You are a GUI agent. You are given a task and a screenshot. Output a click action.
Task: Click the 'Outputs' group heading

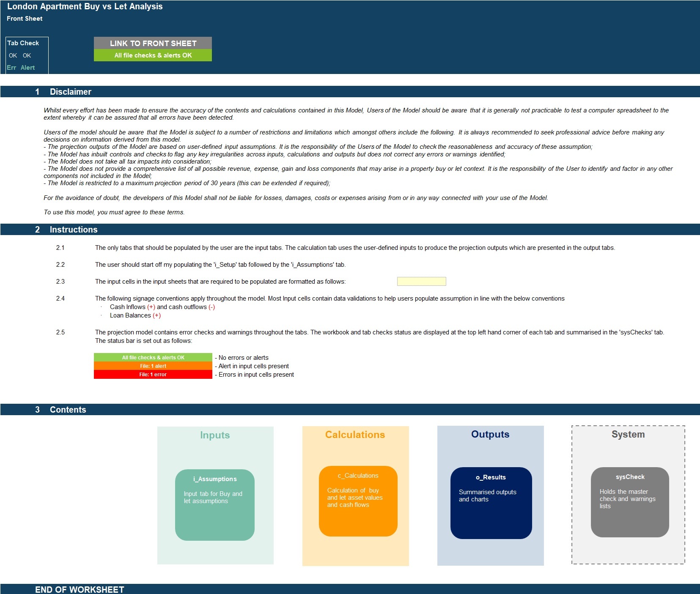[x=490, y=434]
